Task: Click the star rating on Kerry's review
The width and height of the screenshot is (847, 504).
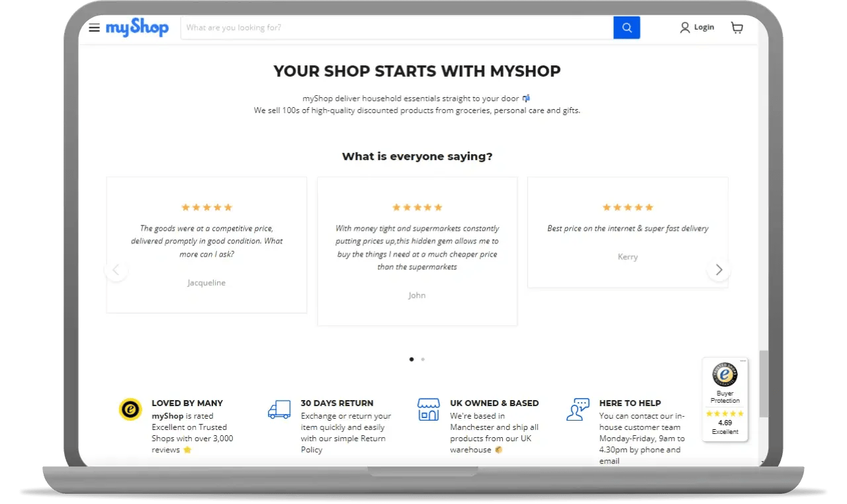Action: [628, 208]
